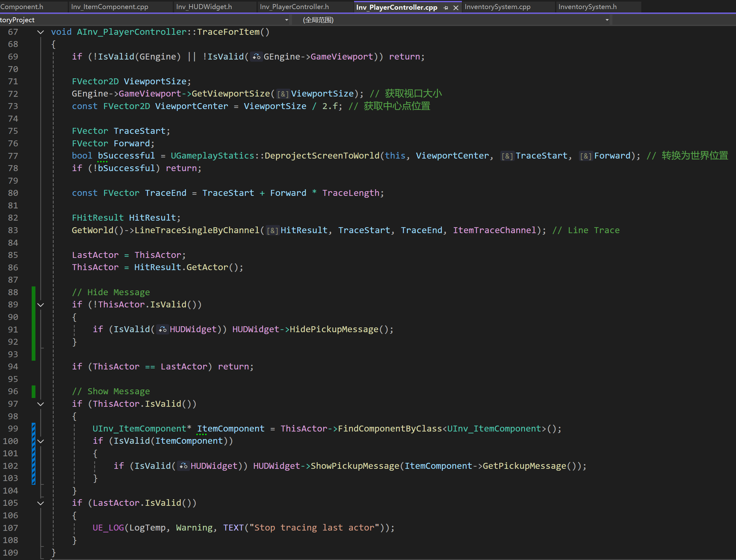736x560 pixels.
Task: Open the 全局范围 scope dropdown
Action: (x=606, y=20)
